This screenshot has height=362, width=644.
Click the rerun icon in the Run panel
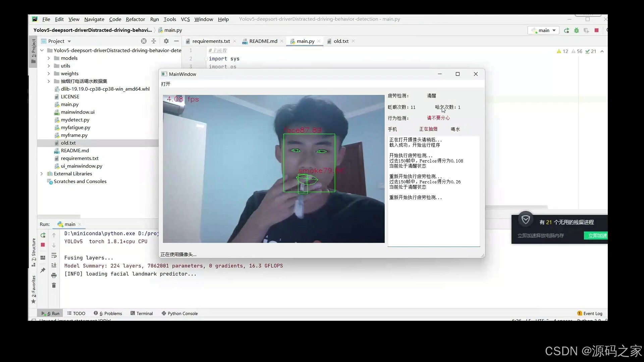43,235
